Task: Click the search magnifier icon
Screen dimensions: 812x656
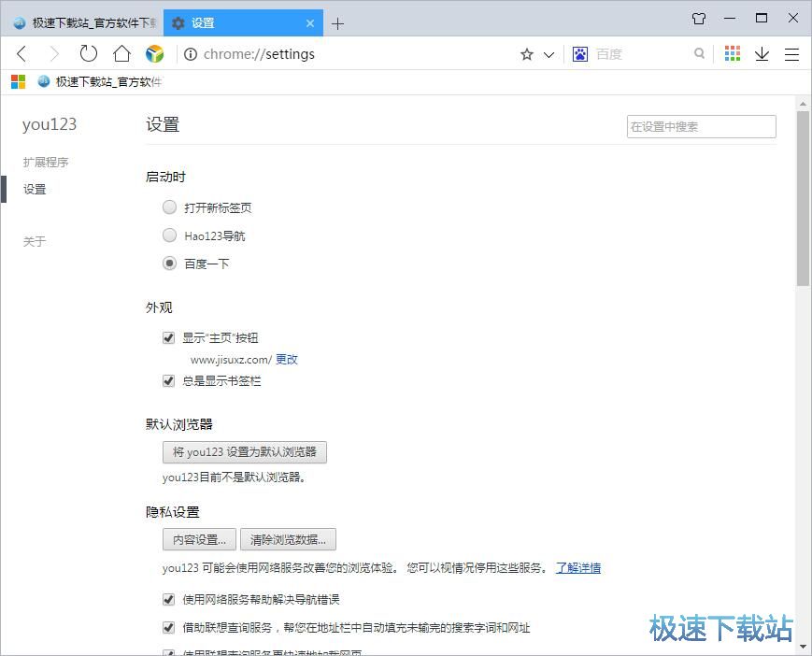Action: pos(699,53)
